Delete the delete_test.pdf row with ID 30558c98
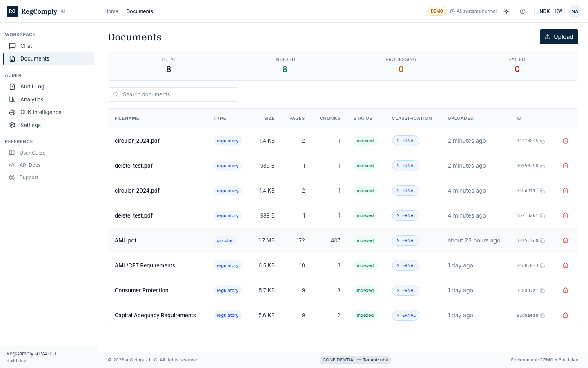Image resolution: width=588 pixels, height=368 pixels. [566, 166]
